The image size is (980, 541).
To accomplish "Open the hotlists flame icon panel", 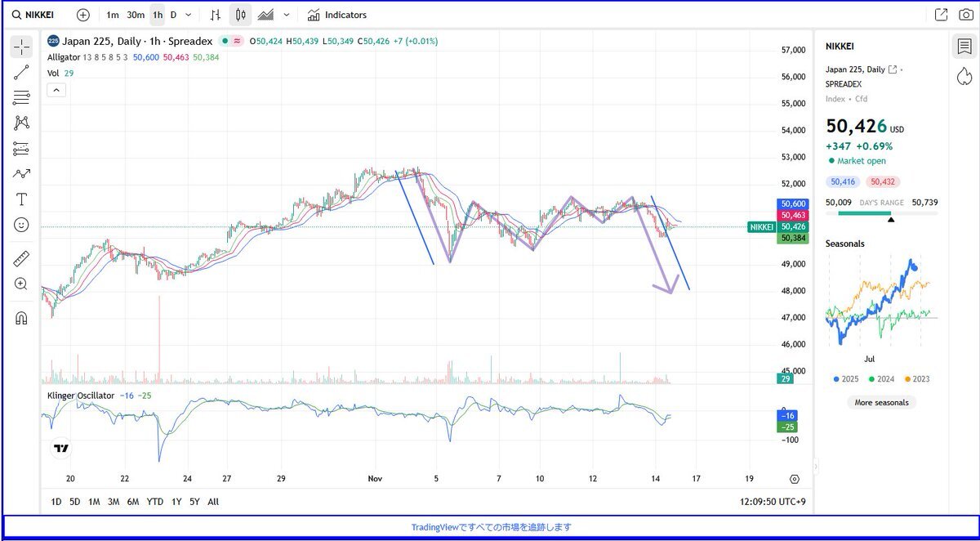I will 964,75.
